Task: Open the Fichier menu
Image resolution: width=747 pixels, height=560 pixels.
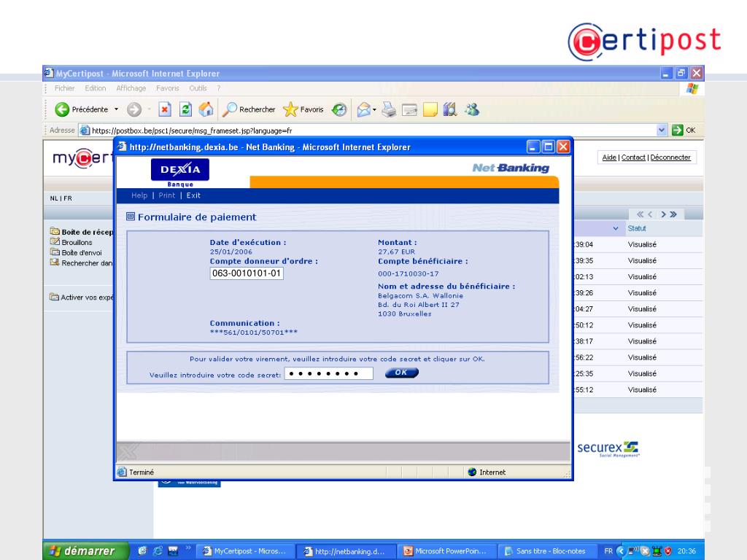Action: pyautogui.click(x=64, y=88)
